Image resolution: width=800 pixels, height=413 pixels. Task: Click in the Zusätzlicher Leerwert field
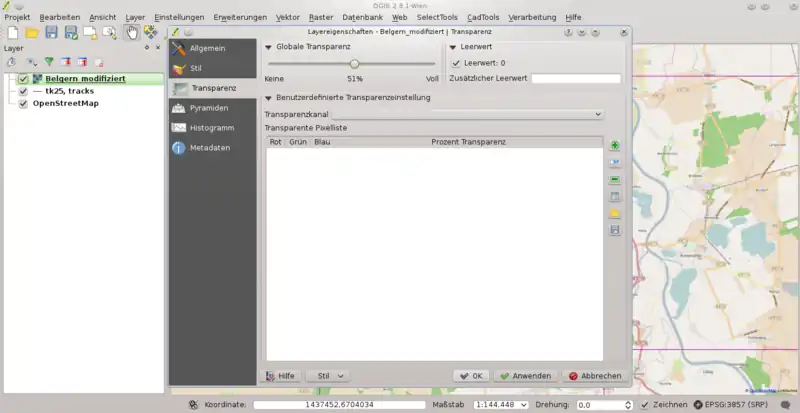pos(576,79)
